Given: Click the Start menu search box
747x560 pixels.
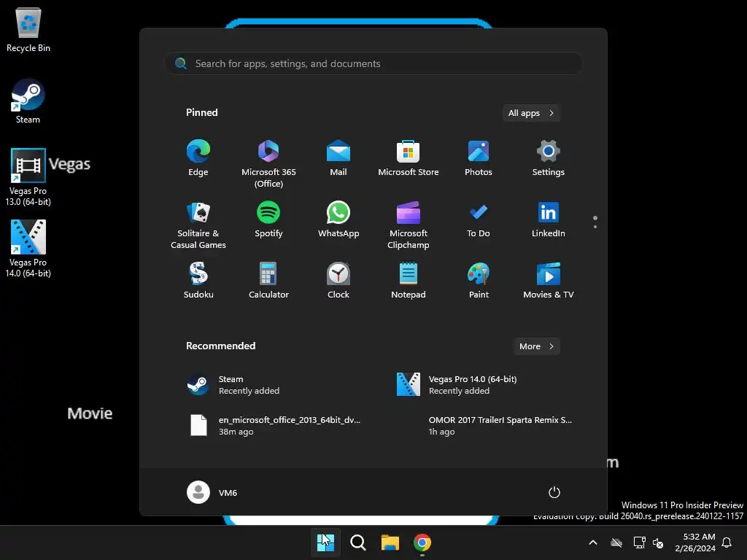Looking at the screenshot, I should [373, 63].
